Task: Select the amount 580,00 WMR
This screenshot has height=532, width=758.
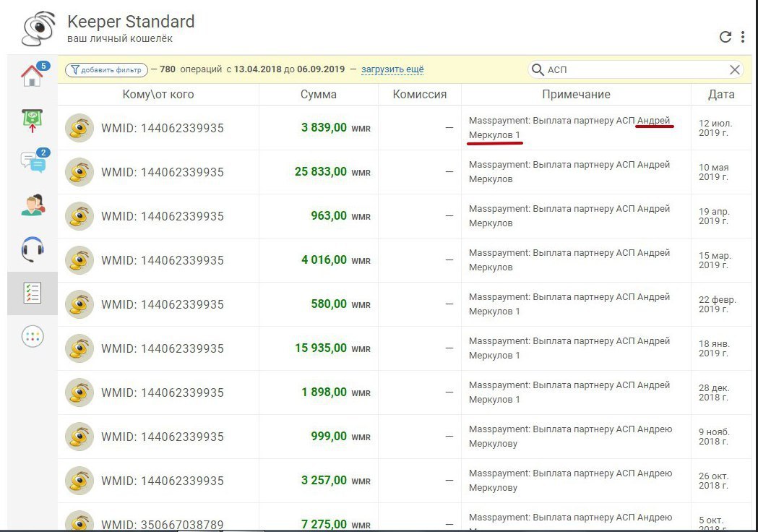Action: tap(341, 304)
